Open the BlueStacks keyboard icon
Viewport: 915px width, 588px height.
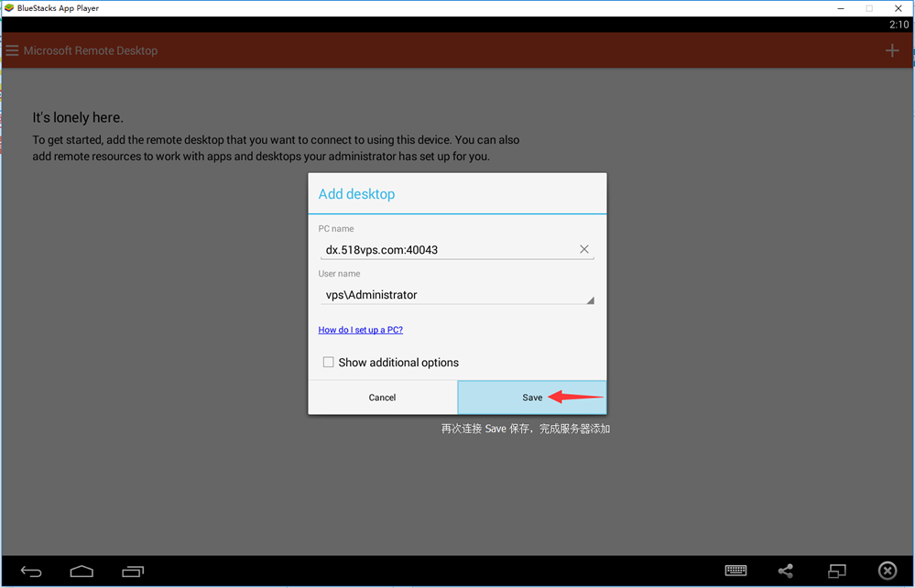coord(735,571)
